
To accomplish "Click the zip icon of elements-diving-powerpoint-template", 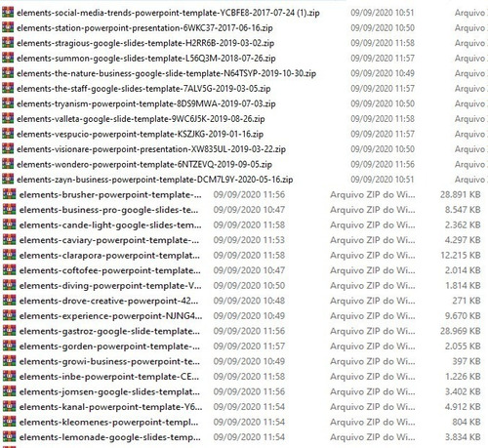I will [x=9, y=285].
